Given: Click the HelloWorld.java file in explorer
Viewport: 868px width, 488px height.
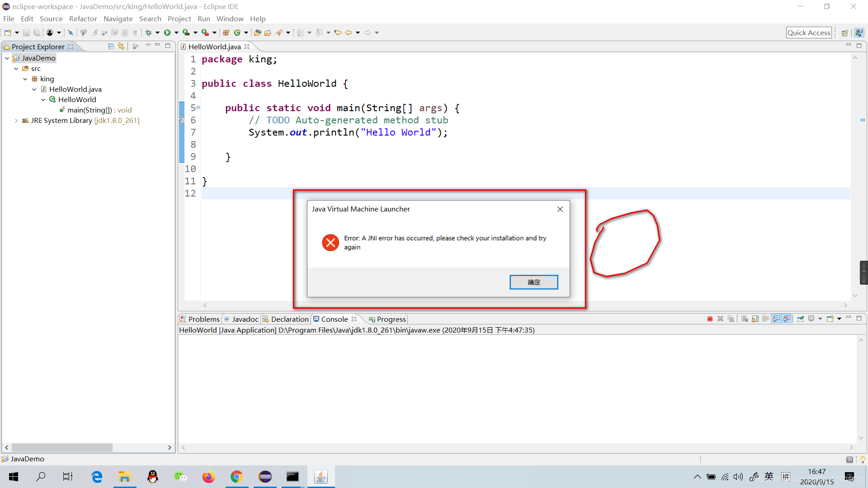Looking at the screenshot, I should [x=75, y=89].
